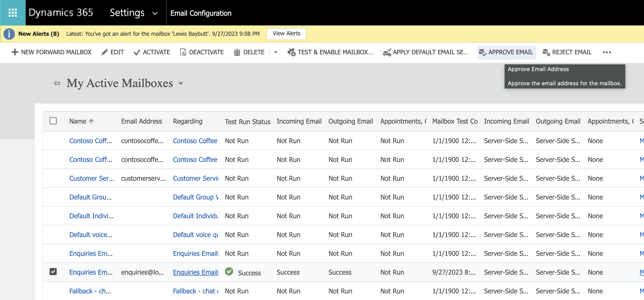Open the My Active Mailboxes view selector

tap(181, 83)
